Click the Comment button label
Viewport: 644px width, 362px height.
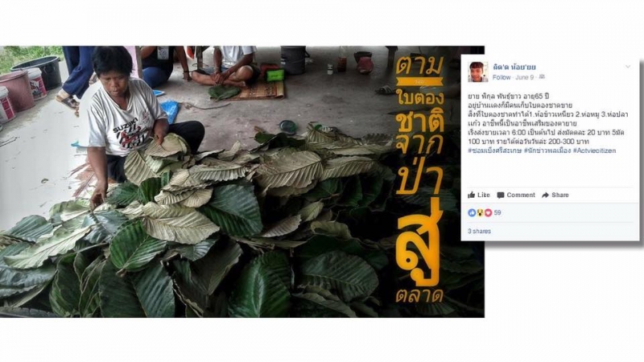tap(521, 195)
